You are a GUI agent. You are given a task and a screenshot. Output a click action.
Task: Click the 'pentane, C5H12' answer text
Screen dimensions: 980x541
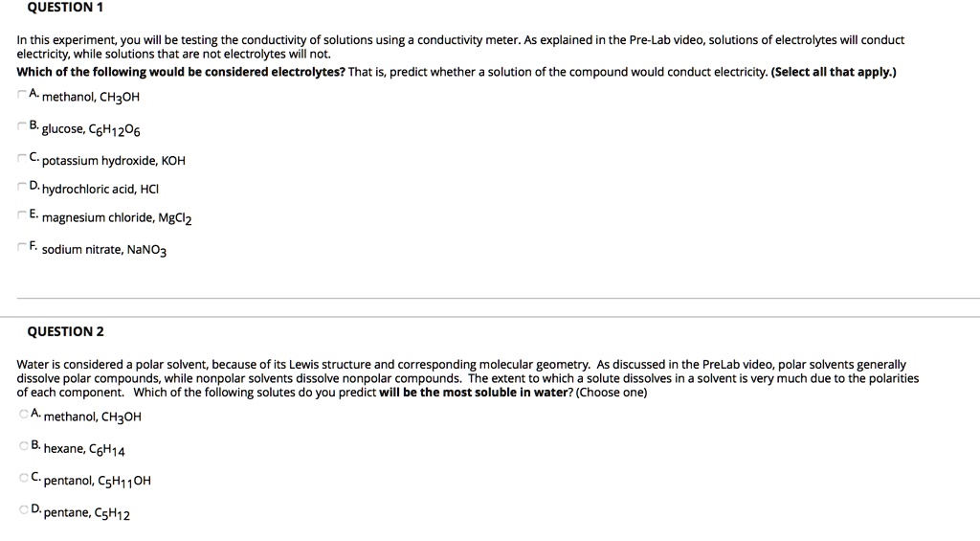(x=87, y=513)
